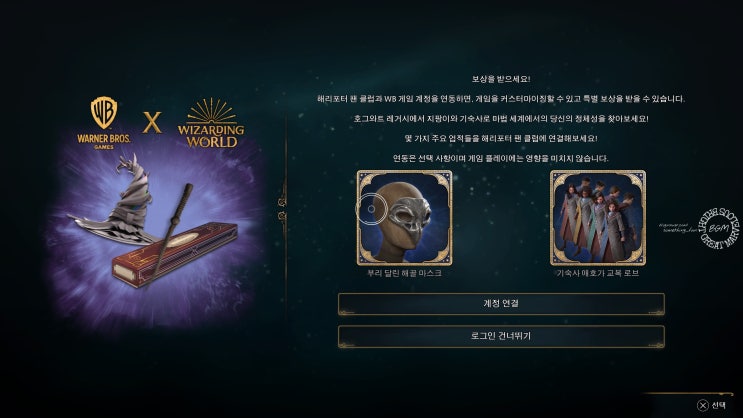This screenshot has width=743, height=418.
Task: Click the line about linking 해리포터 팬 클럽 accounts
Action: [501, 99]
